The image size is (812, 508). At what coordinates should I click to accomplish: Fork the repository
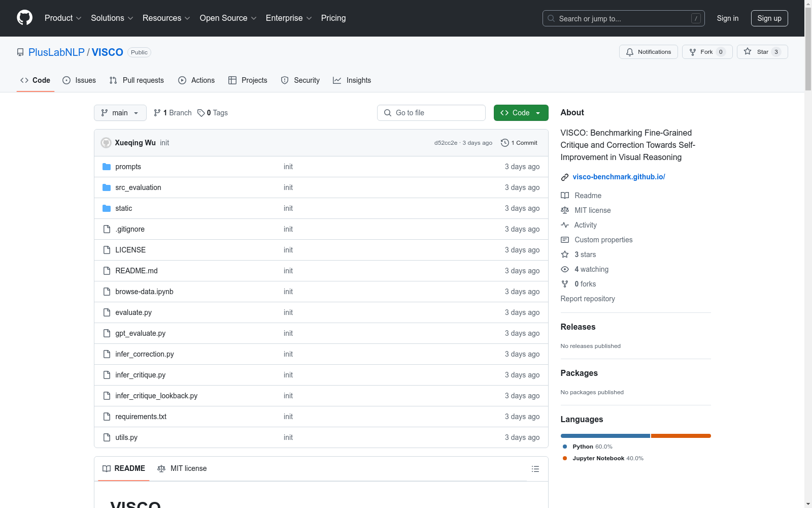(x=707, y=52)
